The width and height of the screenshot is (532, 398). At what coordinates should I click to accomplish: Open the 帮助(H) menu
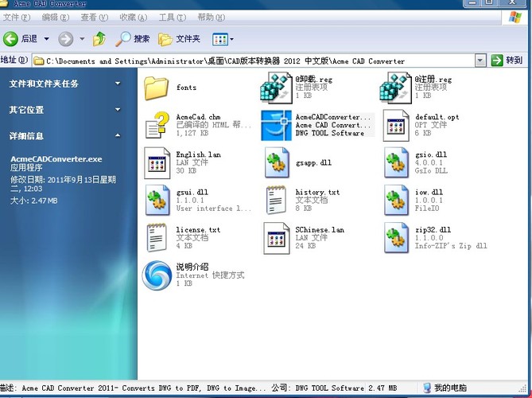(x=211, y=18)
